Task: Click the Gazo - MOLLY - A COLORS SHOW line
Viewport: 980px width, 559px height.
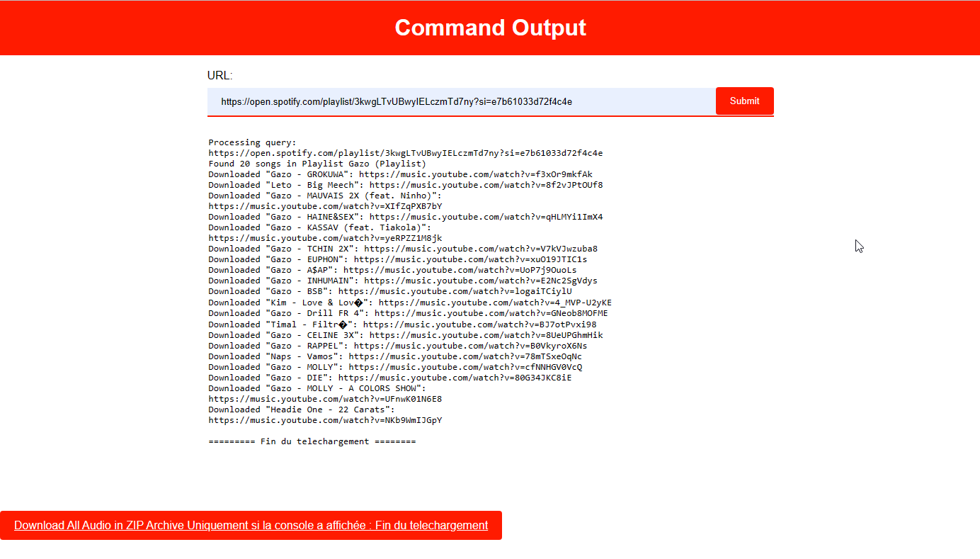Action: point(317,388)
